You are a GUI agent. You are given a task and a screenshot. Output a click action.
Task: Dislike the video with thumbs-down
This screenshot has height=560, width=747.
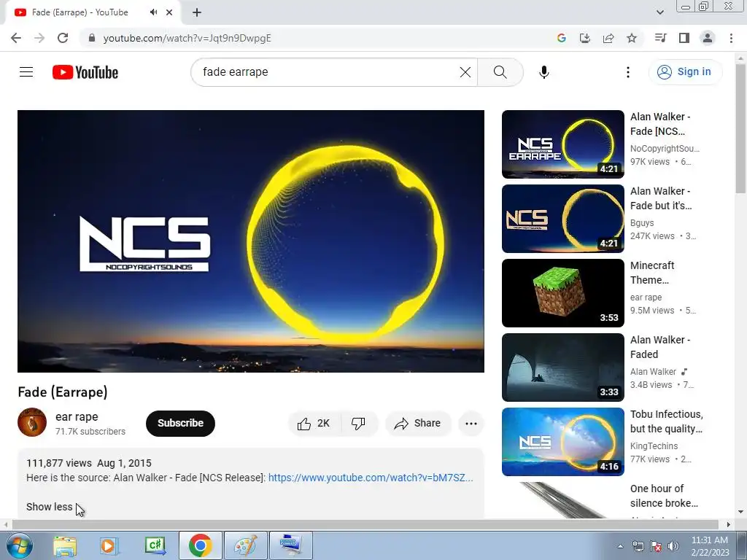click(359, 424)
